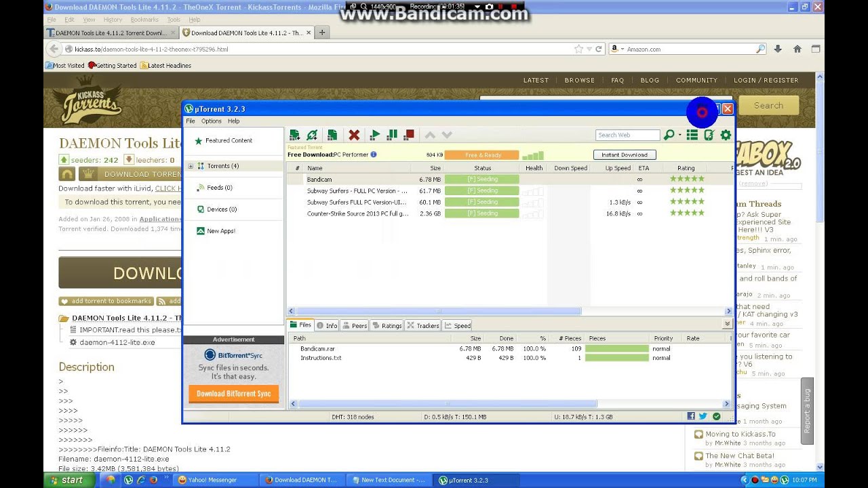Image resolution: width=868 pixels, height=488 pixels.
Task: Select New Apps! in sidebar
Action: 221,231
